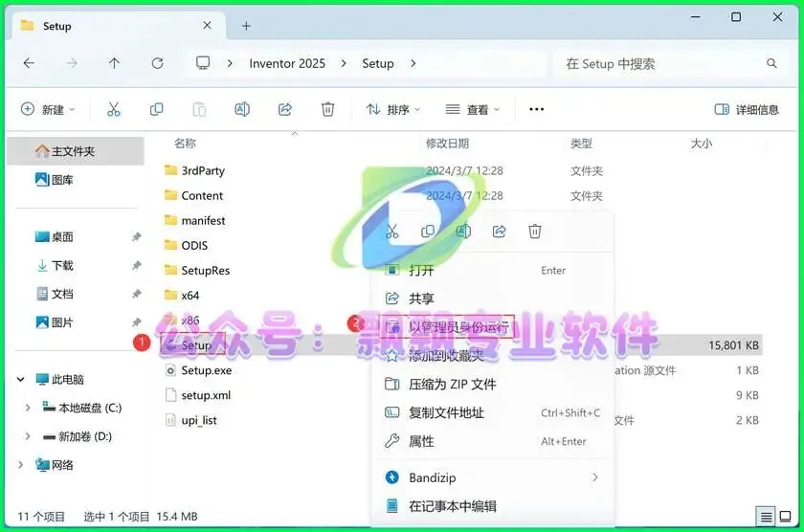Expand the 网络 tree node

tap(20, 465)
